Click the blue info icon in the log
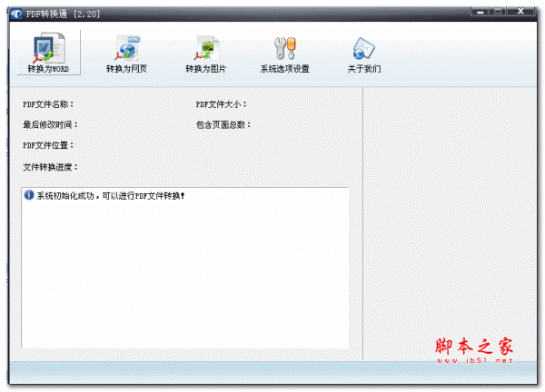This screenshot has height=392, width=545. [x=29, y=195]
